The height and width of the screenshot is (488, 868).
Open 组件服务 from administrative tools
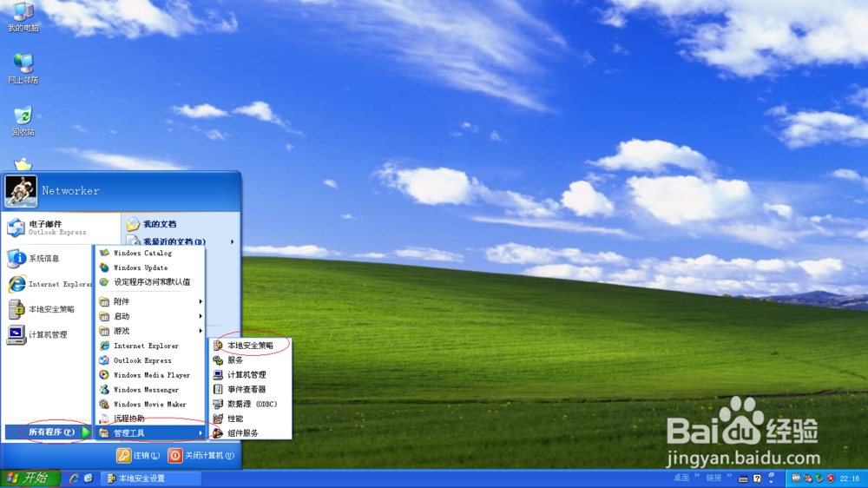point(250,433)
